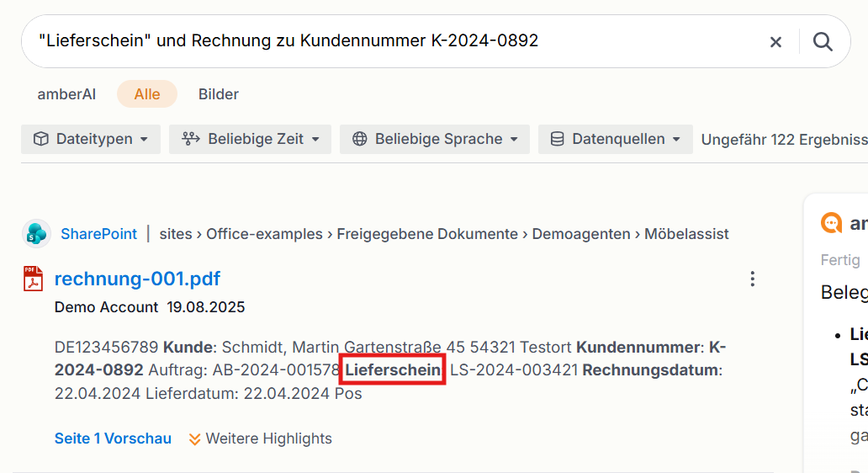Clear the search query with the X icon

click(x=775, y=42)
